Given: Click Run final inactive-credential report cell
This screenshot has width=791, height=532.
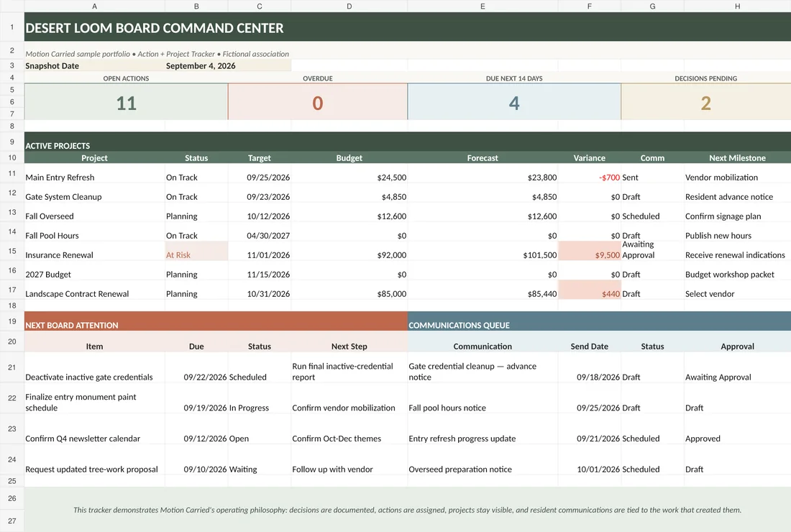Looking at the screenshot, I should point(349,367).
